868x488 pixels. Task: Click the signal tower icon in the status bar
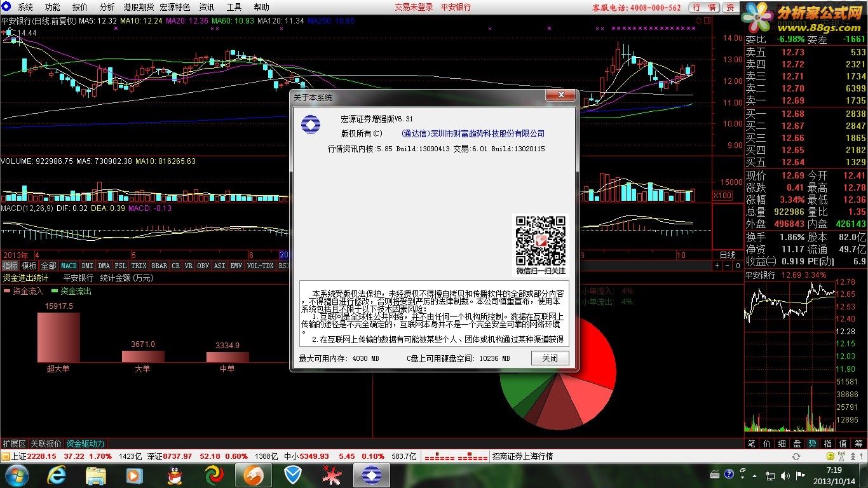(841, 456)
